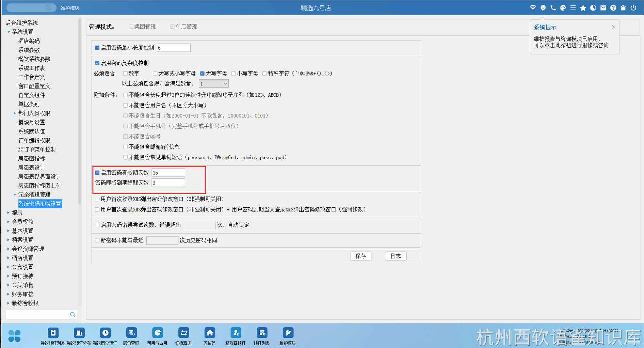Enable the 不能包含用户名 checkbox
The width and height of the screenshot is (644, 348).
126,106
